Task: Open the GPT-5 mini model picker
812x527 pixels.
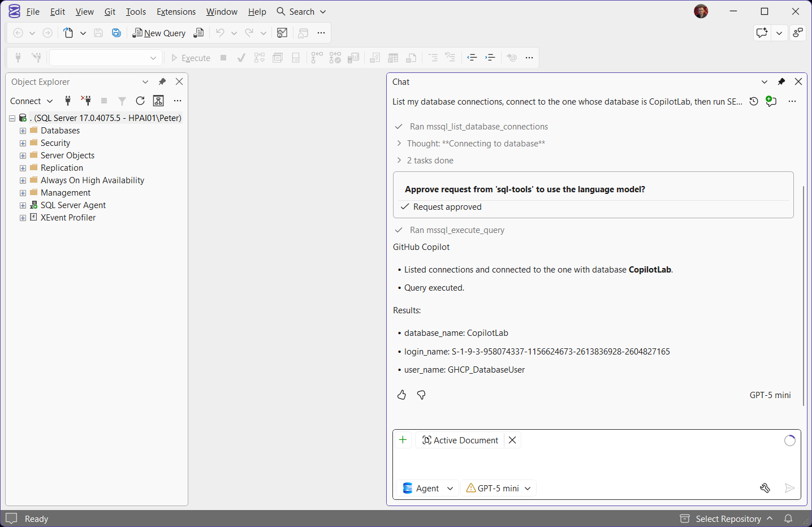Action: click(x=499, y=488)
